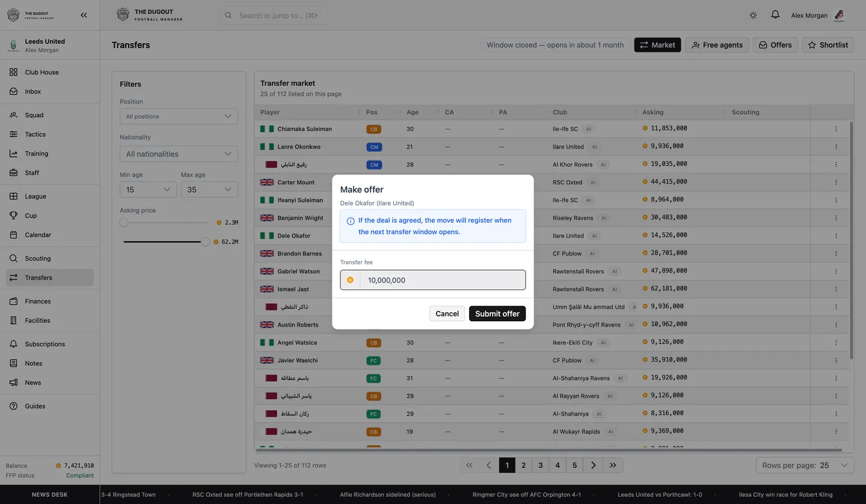866x504 pixels.
Task: Click the Austin Roberts player name
Action: coord(298,325)
